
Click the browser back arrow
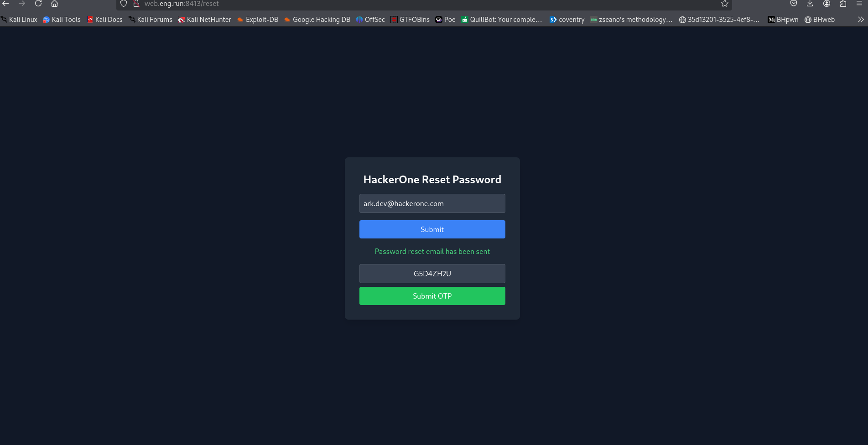(x=6, y=4)
